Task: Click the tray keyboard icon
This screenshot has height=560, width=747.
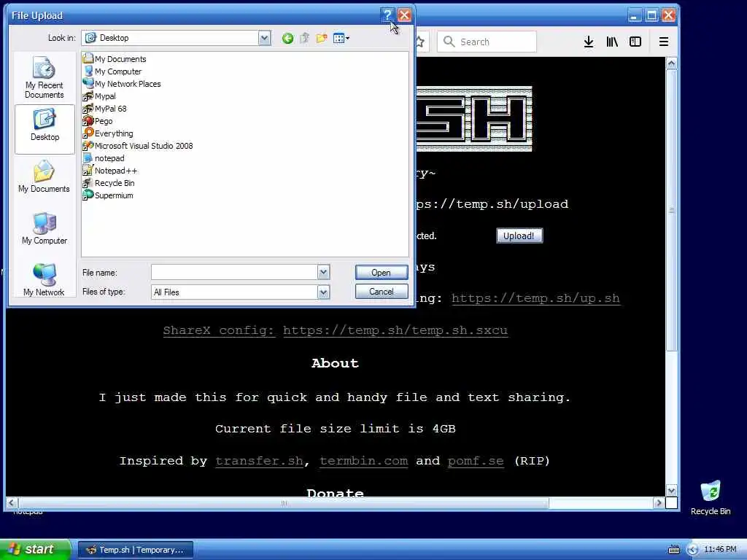Action: click(673, 550)
